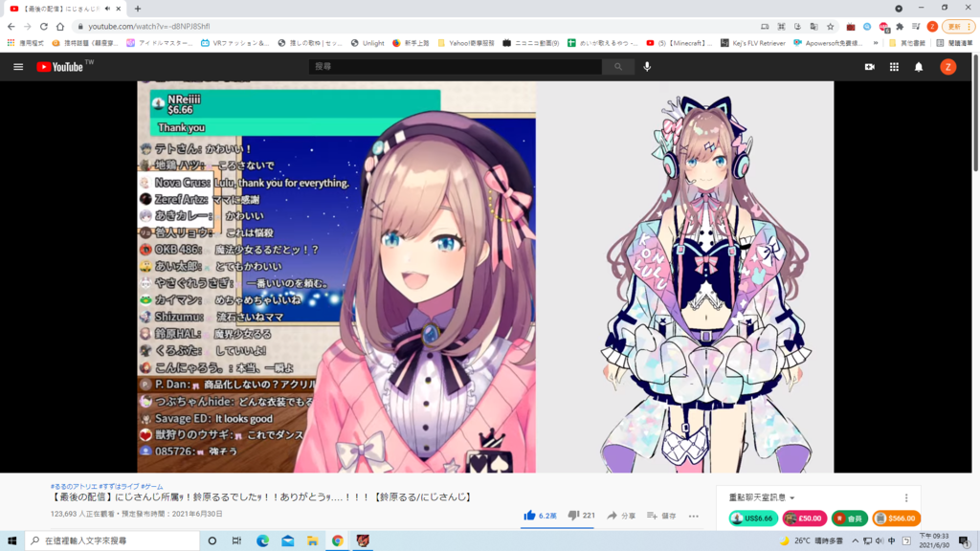
Task: Click the video player livestream area
Action: coord(485,276)
